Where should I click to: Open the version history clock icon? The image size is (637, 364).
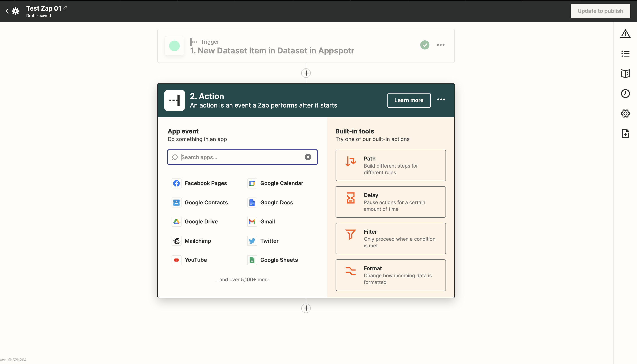pos(625,94)
